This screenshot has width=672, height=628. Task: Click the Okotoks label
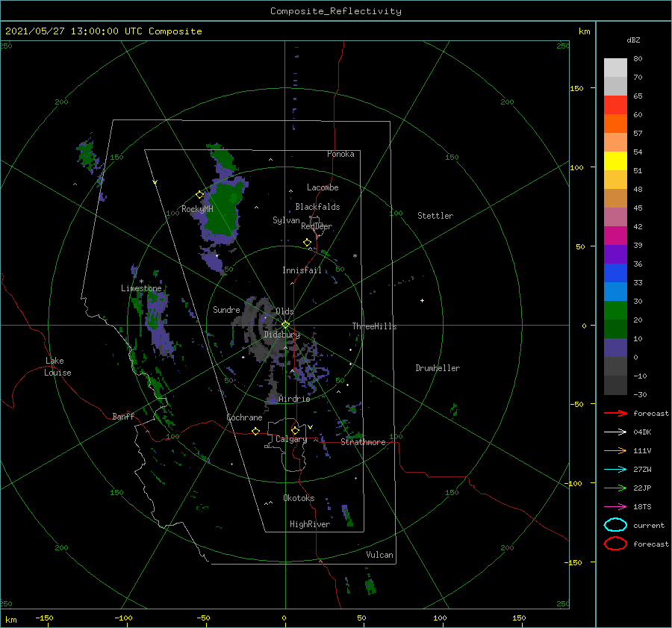point(299,498)
